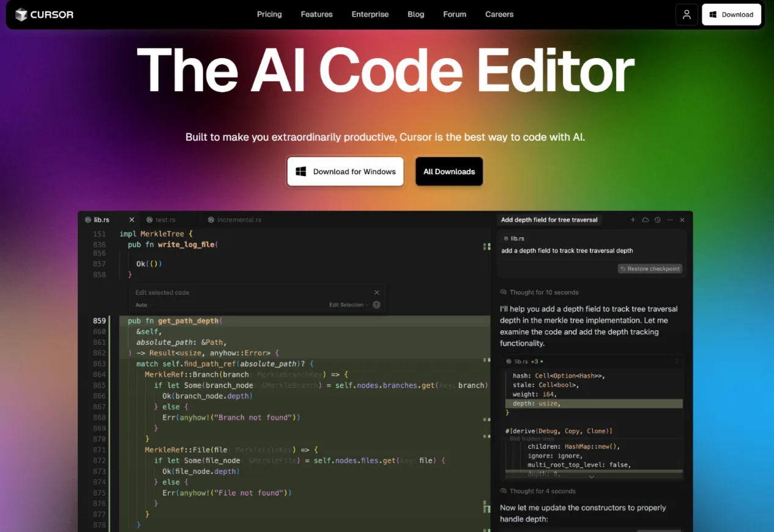Open the user account icon
The image size is (774, 532).
coord(687,14)
